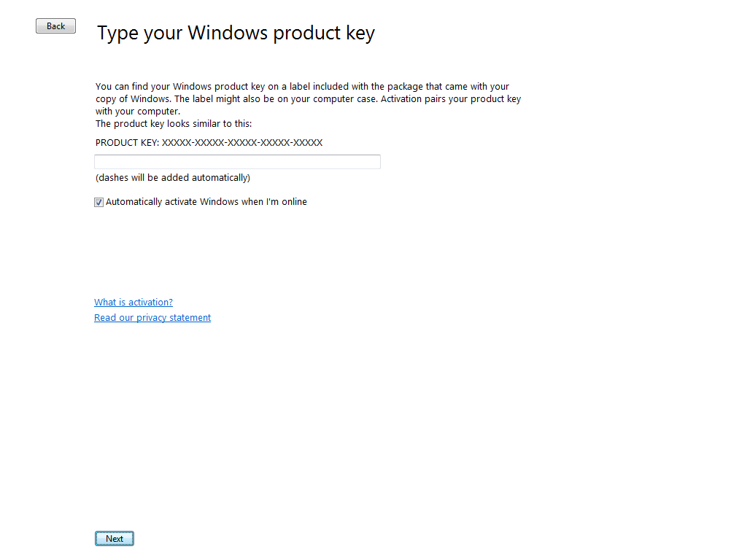The height and width of the screenshot is (560, 747).
Task: Proceed to the next setup step
Action: [115, 539]
